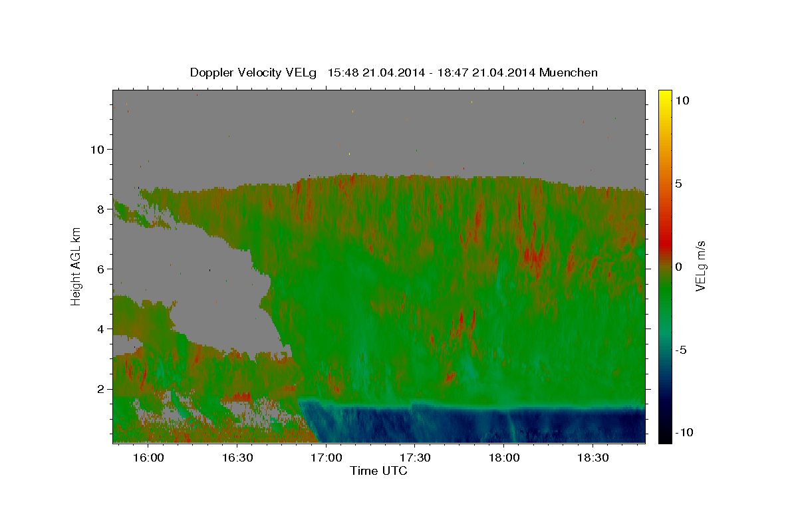The image size is (798, 532).
Task: Click the colorbar value 5 label
Action: pyautogui.click(x=678, y=184)
